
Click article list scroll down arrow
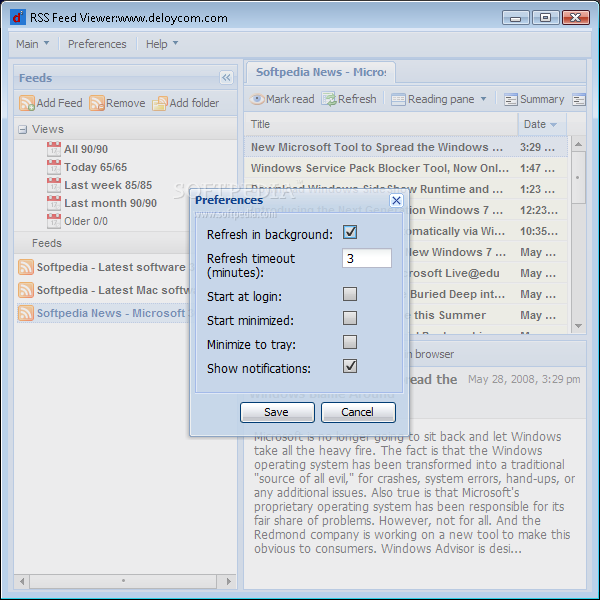point(578,326)
